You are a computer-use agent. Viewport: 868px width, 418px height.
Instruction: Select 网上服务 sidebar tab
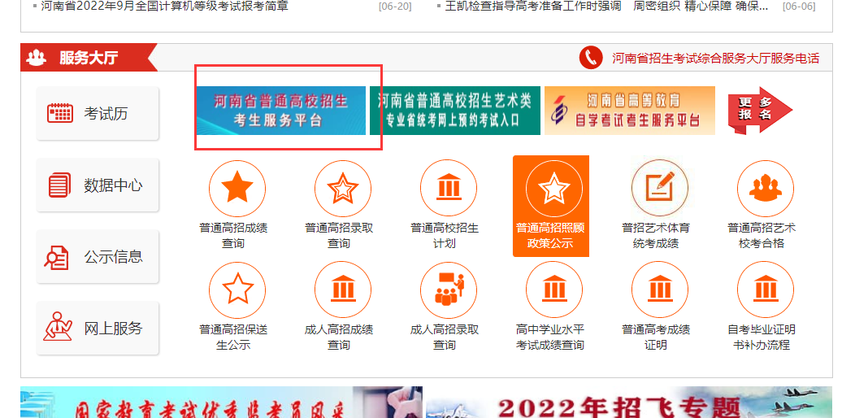[x=98, y=329]
